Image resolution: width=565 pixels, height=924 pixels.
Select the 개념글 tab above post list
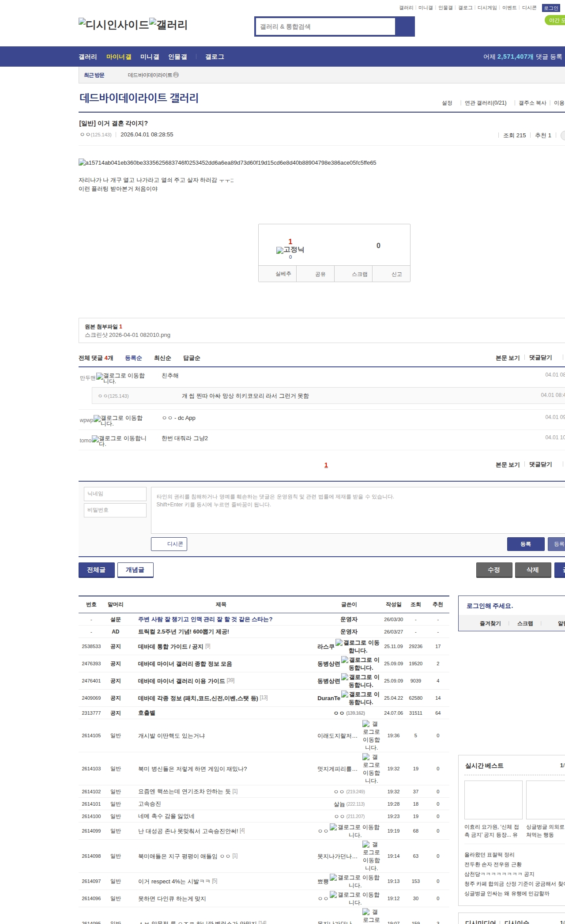(135, 570)
